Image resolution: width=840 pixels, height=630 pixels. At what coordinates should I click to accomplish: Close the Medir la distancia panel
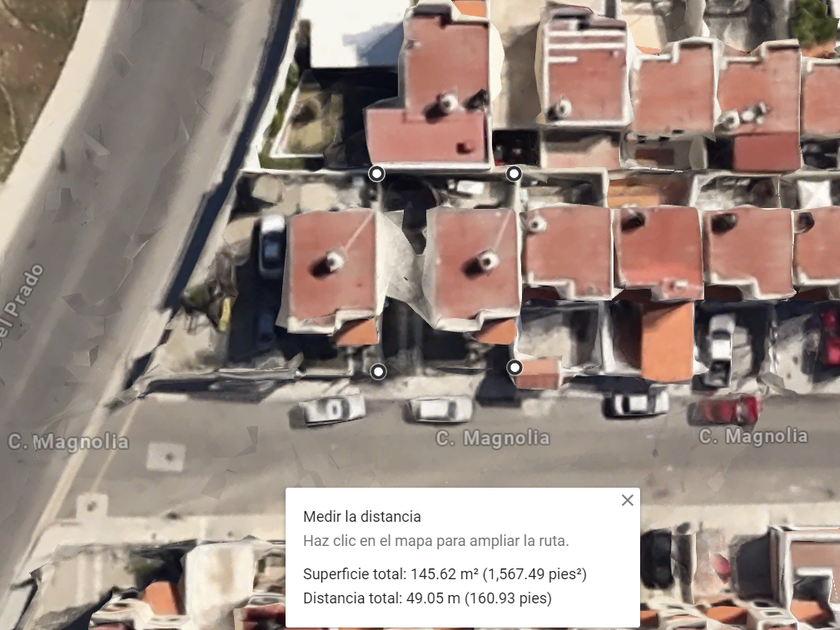click(x=627, y=500)
